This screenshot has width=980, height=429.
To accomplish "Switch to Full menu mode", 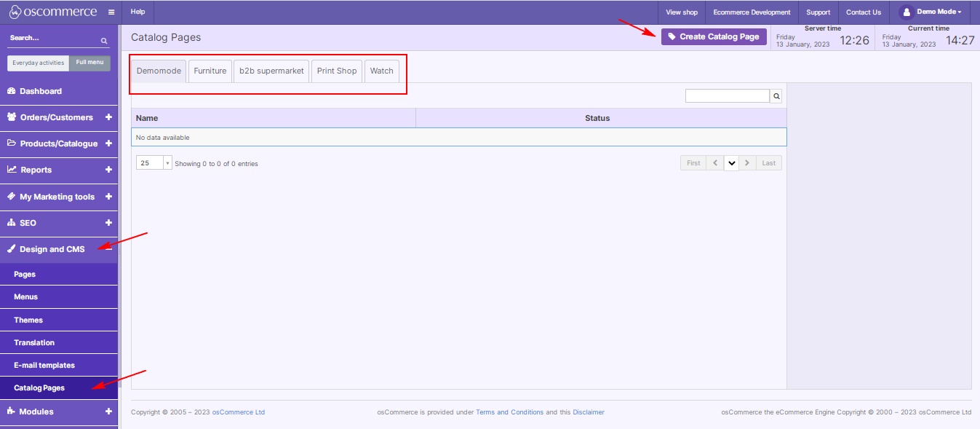I will coord(90,63).
